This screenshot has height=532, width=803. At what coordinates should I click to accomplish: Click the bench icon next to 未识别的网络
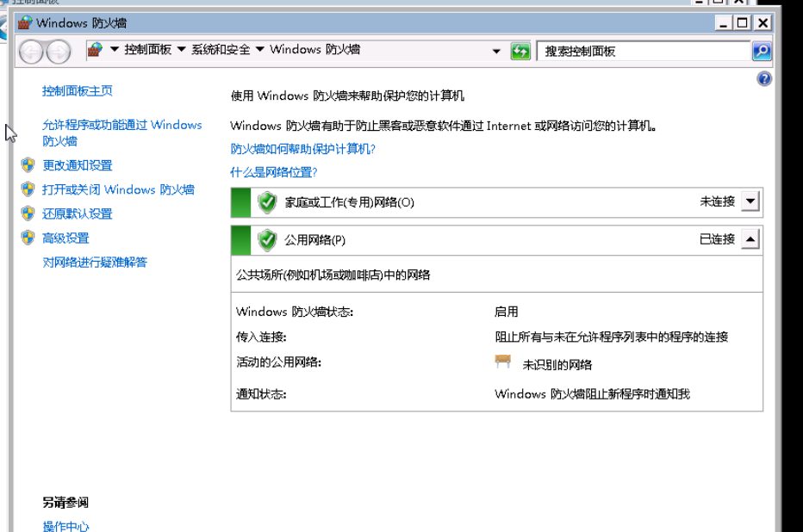click(503, 362)
